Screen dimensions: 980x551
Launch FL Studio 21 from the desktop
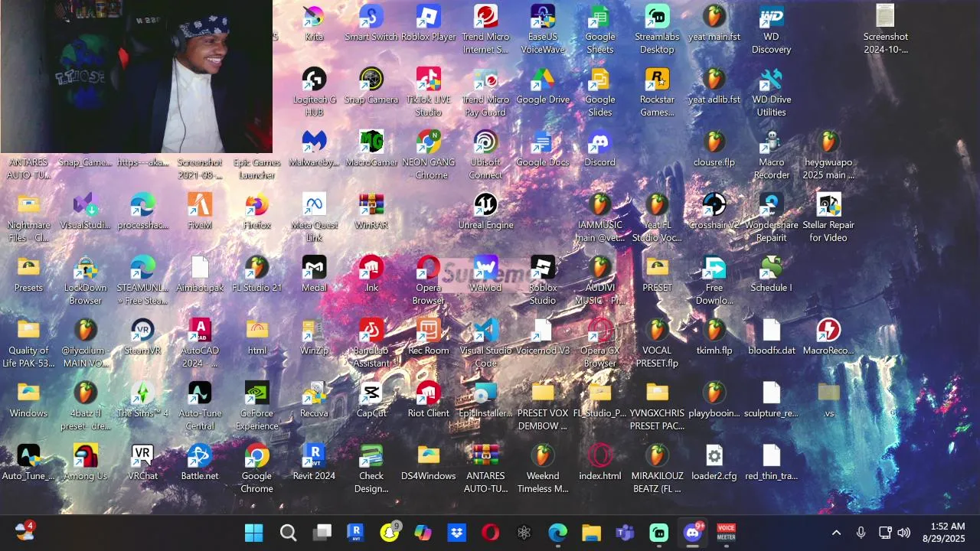coord(256,274)
